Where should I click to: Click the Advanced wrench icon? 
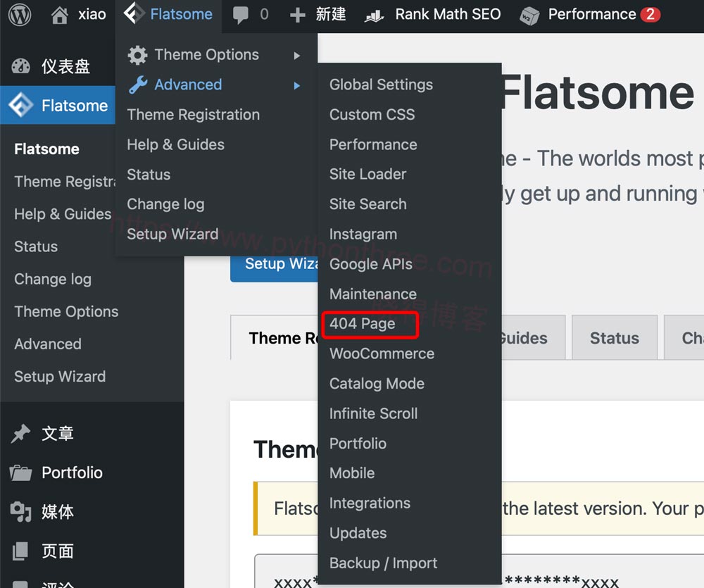tap(138, 85)
